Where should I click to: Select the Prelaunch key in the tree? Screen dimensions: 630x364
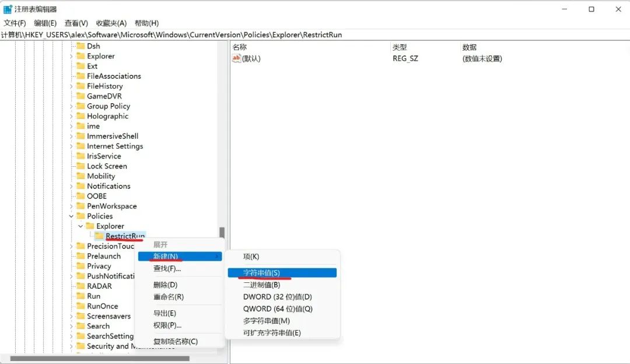pos(104,256)
